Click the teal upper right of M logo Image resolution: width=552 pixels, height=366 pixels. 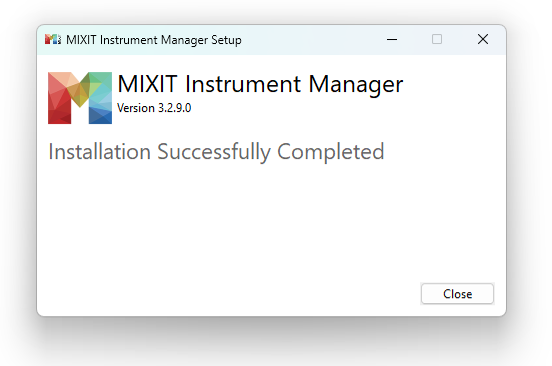click(x=102, y=83)
